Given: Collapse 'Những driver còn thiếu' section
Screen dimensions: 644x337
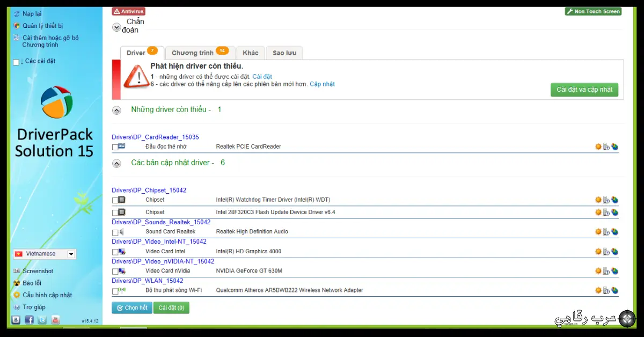Looking at the screenshot, I should point(116,110).
